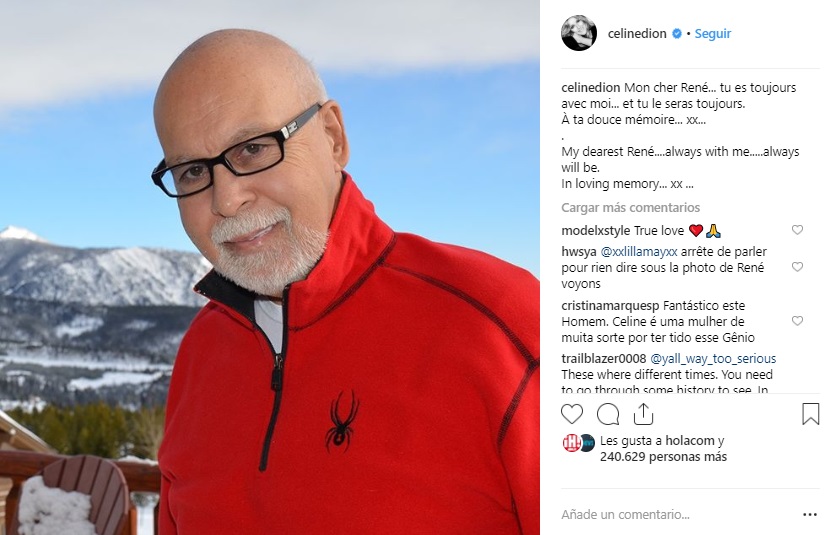The height and width of the screenshot is (535, 825).
Task: Like modelxstyle's True love comment
Action: (x=797, y=230)
